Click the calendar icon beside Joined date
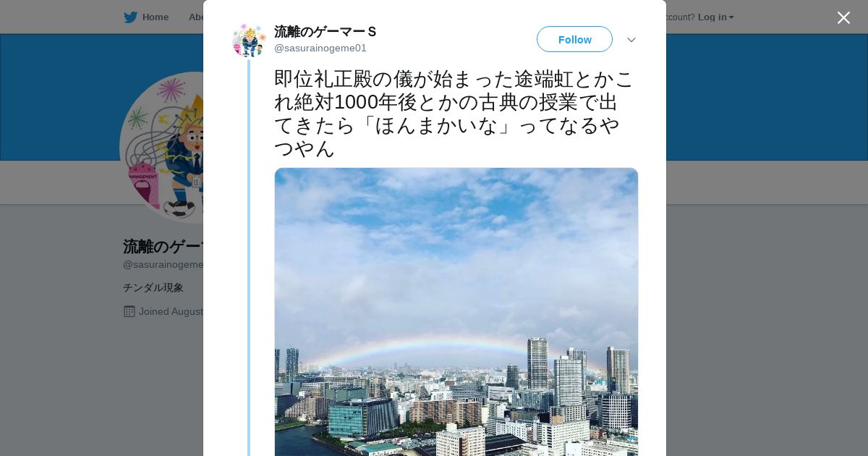The height and width of the screenshot is (456, 868). click(129, 311)
